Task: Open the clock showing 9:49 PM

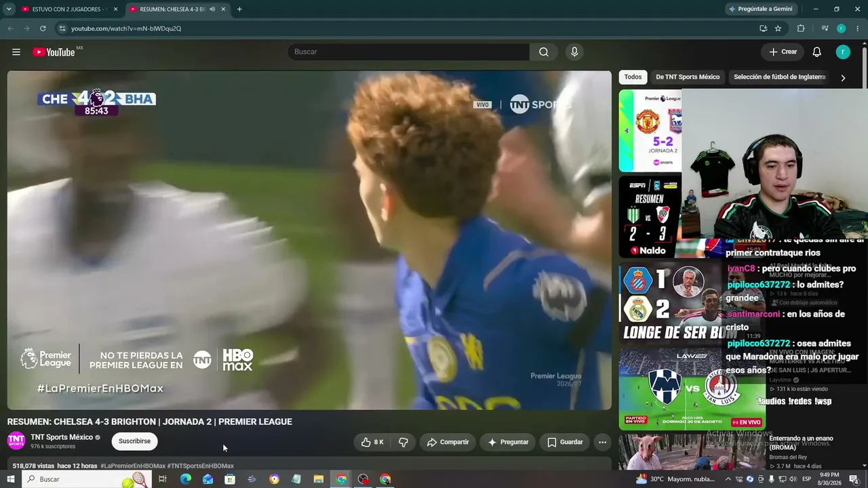Action: pos(829,479)
